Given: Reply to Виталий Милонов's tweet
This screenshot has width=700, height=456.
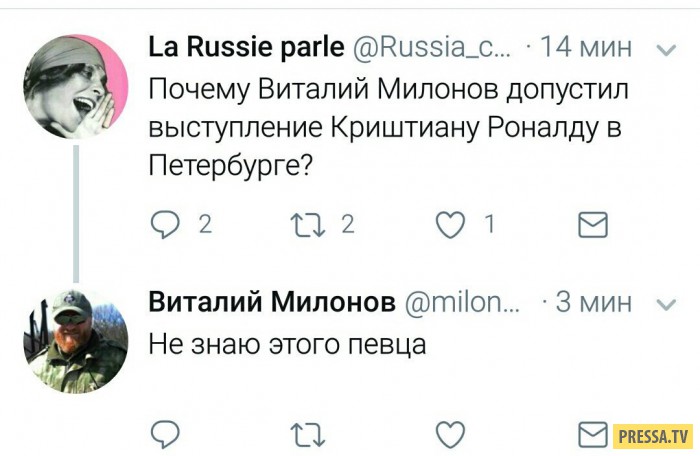Looking at the screenshot, I should 164,433.
